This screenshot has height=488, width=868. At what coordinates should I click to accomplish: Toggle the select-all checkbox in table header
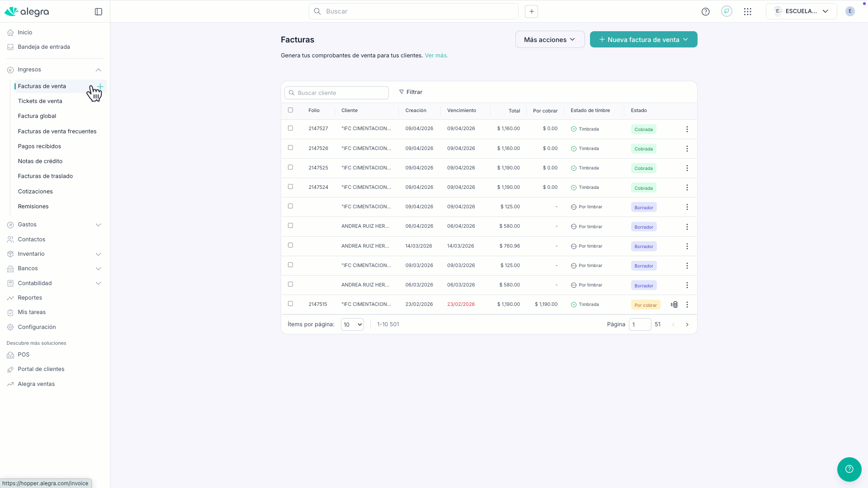(x=290, y=110)
